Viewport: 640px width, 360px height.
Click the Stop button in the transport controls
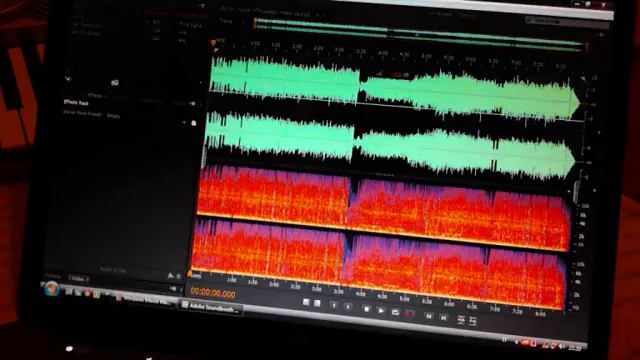point(367,309)
